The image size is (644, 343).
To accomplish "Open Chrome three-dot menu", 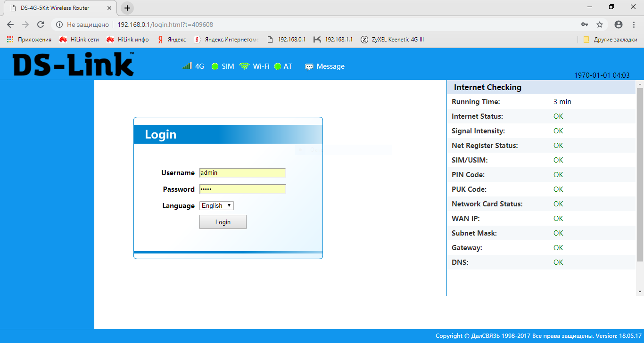I will pyautogui.click(x=633, y=24).
